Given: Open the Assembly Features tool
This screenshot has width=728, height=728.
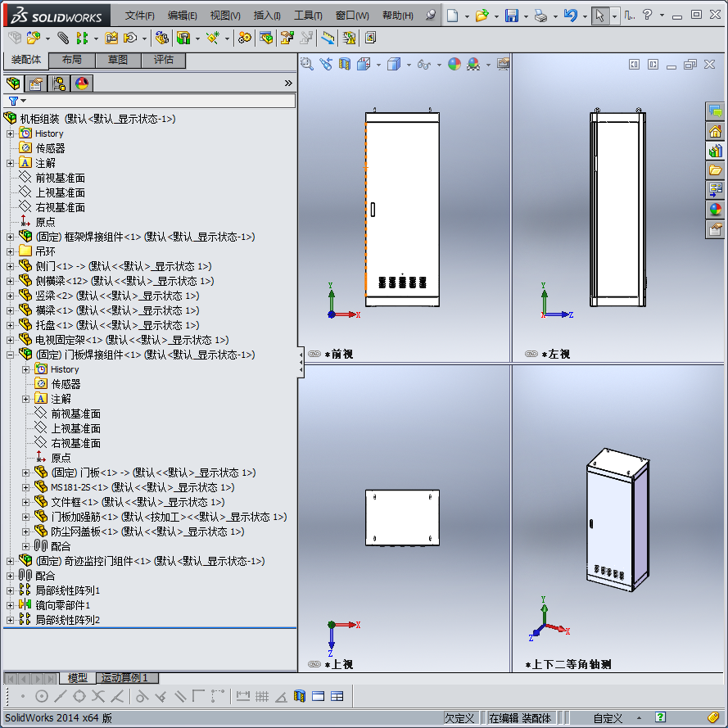Looking at the screenshot, I should click(184, 38).
